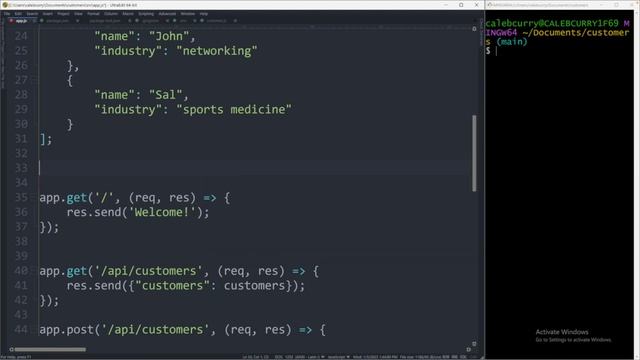Click the closing ]; on line 31
The width and height of the screenshot is (640, 360).
point(46,139)
